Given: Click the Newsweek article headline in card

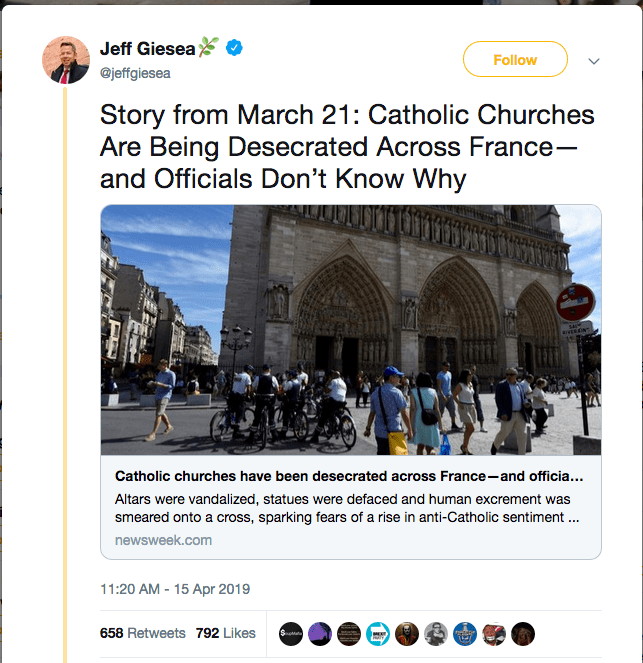Looking at the screenshot, I should point(349,476).
